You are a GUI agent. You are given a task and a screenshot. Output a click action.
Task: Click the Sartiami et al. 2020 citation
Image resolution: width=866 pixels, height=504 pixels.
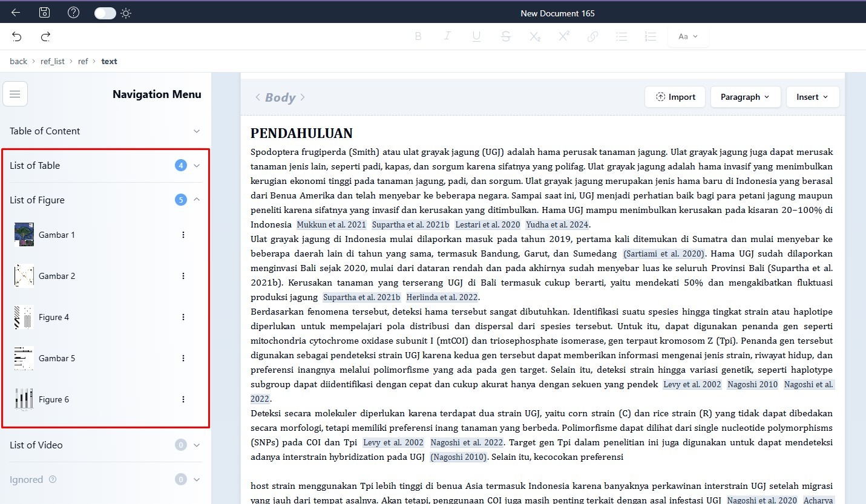pyautogui.click(x=664, y=254)
